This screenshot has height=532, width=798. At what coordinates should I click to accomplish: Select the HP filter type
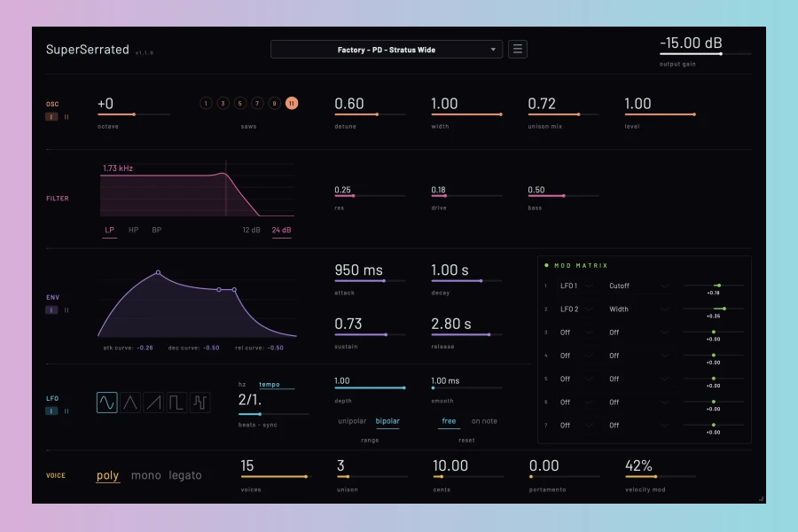tap(133, 231)
